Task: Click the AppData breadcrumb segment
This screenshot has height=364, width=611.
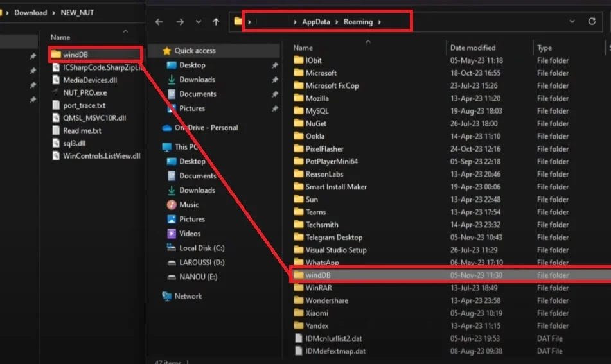Action: (x=316, y=22)
